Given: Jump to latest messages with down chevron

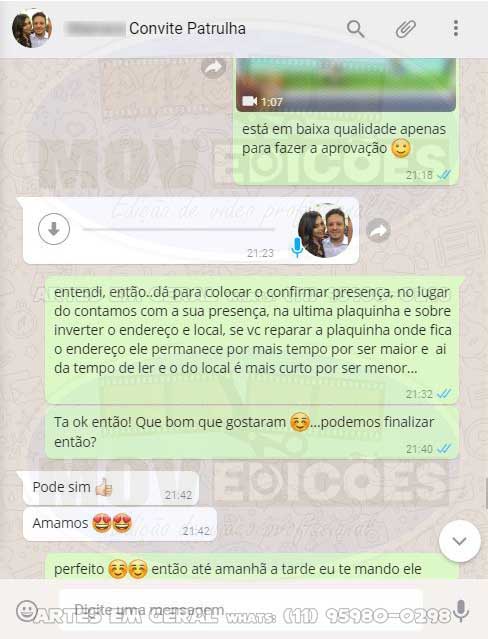Looking at the screenshot, I should click(x=459, y=541).
